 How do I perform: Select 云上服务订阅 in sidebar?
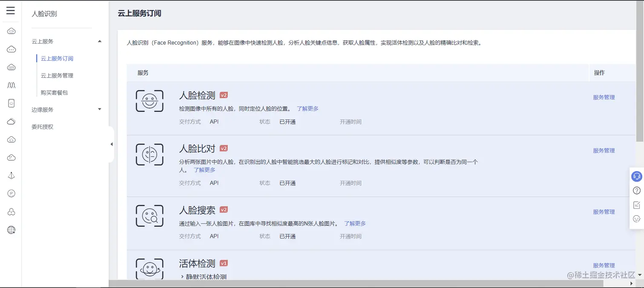[57, 58]
